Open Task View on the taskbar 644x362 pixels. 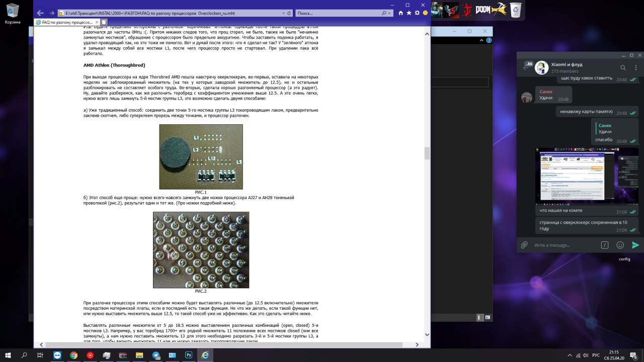tap(40, 355)
